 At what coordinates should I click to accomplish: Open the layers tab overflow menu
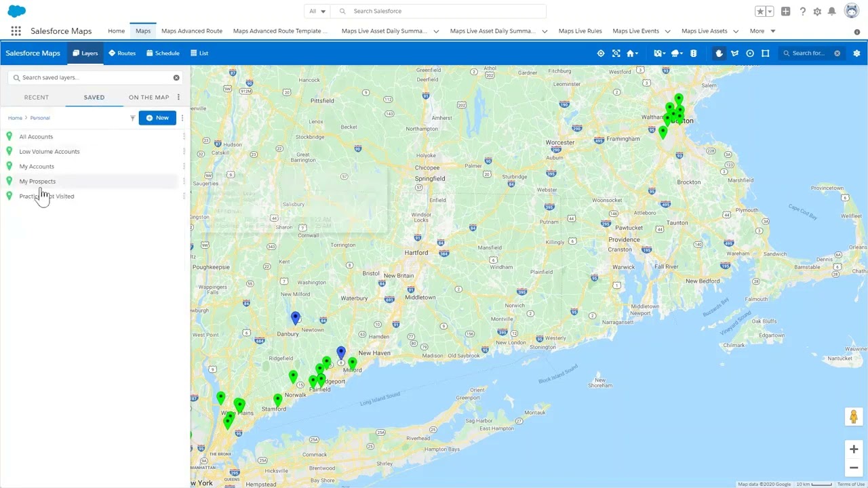click(178, 97)
